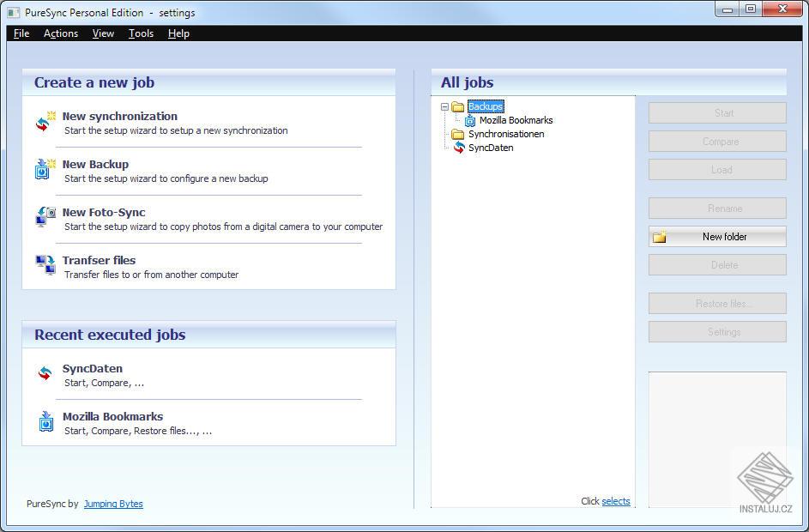Click the 'selects' link
This screenshot has width=809, height=532.
[x=616, y=501]
